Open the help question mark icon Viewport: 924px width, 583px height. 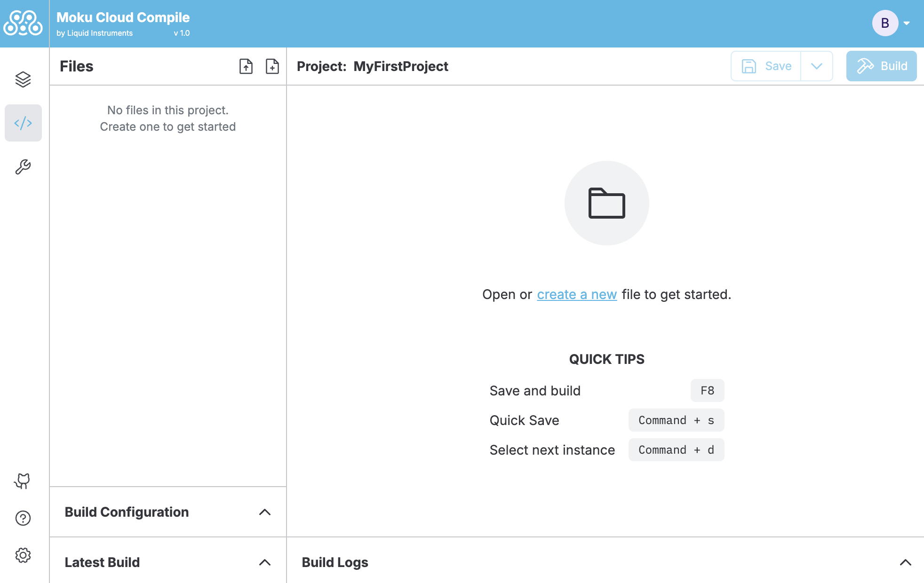[x=23, y=518]
